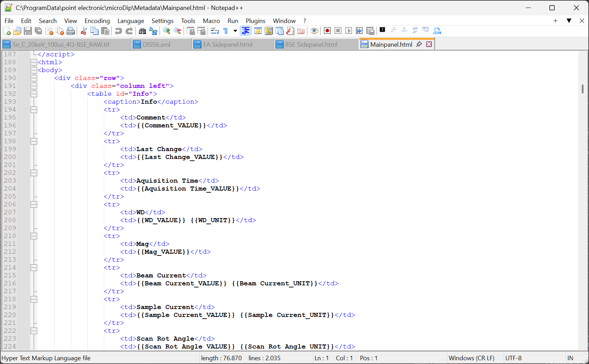Click the Copy toolbar icon

pyautogui.click(x=94, y=31)
